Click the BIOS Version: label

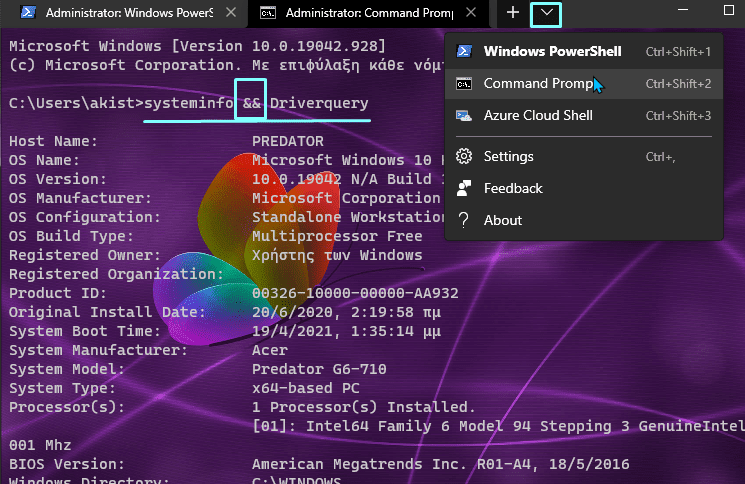coord(67,464)
